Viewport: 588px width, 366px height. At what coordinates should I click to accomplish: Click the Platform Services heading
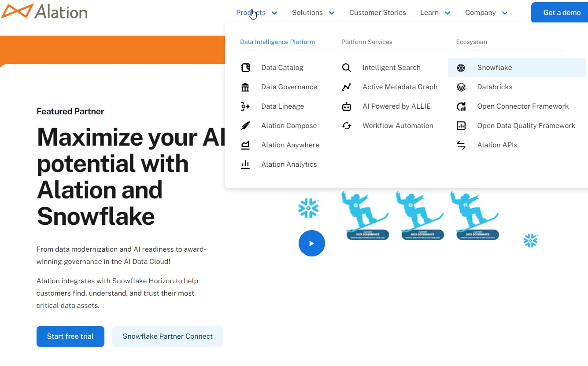(367, 42)
